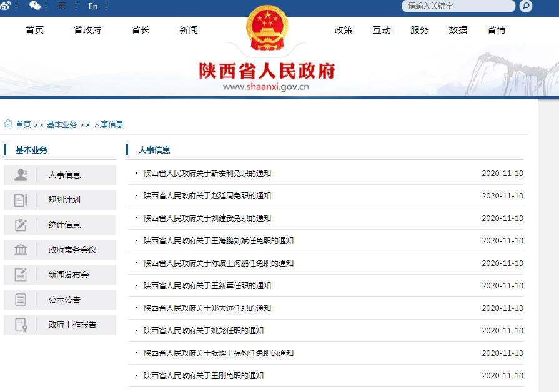Open 省政府 navigation item

click(87, 30)
